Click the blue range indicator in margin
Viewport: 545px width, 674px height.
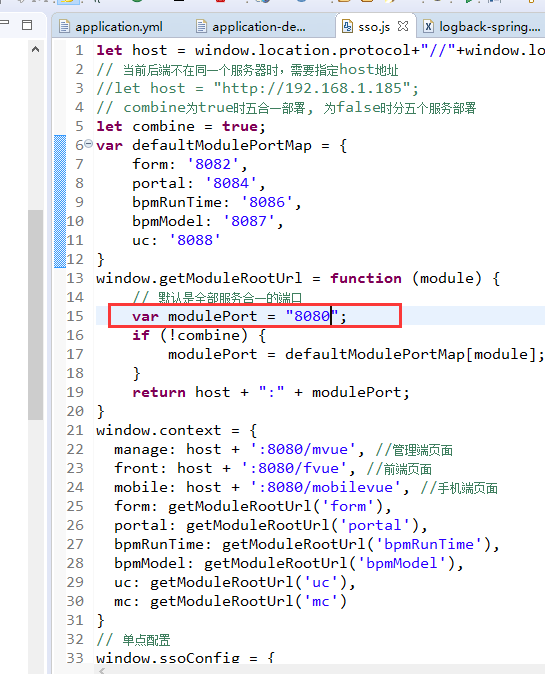click(60, 201)
